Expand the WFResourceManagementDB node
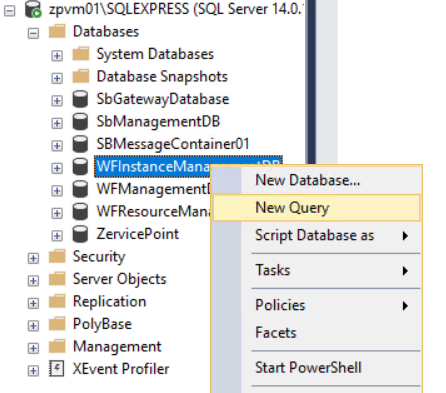446x393 pixels. point(57,213)
